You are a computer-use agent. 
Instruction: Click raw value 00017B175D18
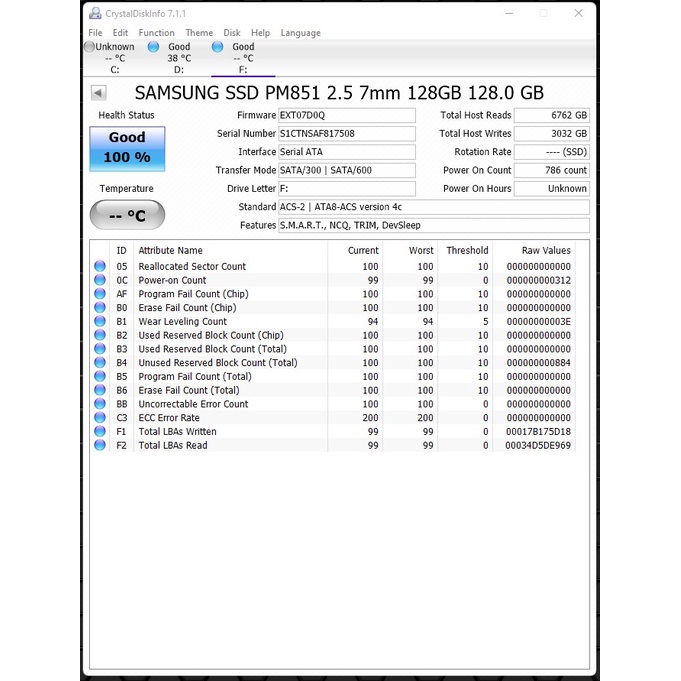538,432
